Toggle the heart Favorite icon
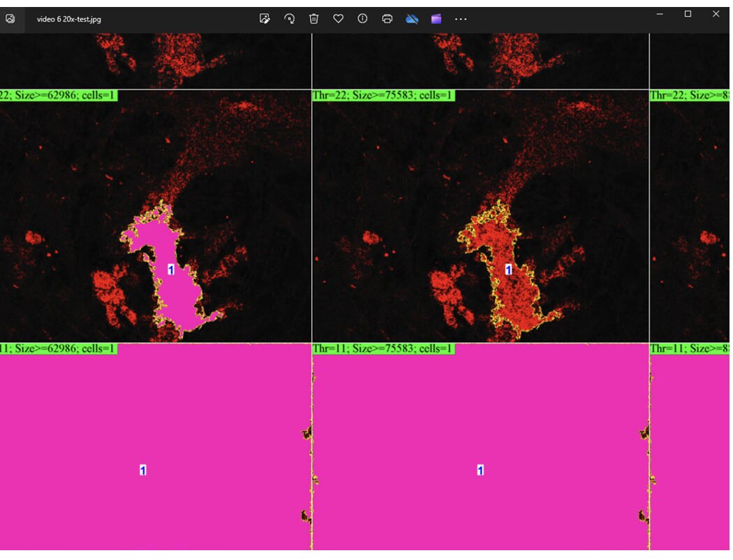The height and width of the screenshot is (560, 733). click(x=339, y=19)
